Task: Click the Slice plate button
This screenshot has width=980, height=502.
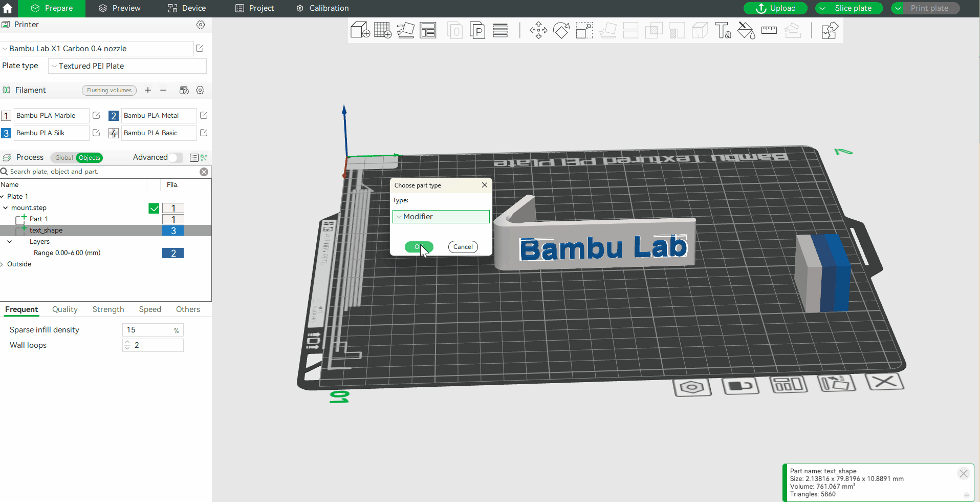Action: click(853, 8)
